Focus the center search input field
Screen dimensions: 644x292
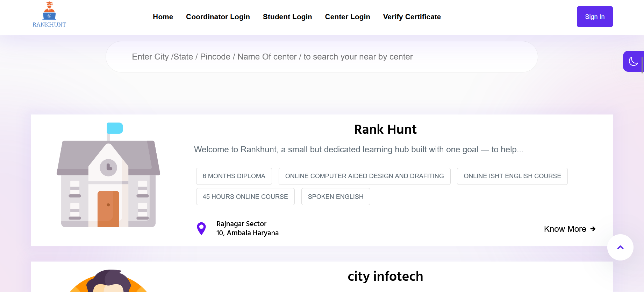point(322,57)
